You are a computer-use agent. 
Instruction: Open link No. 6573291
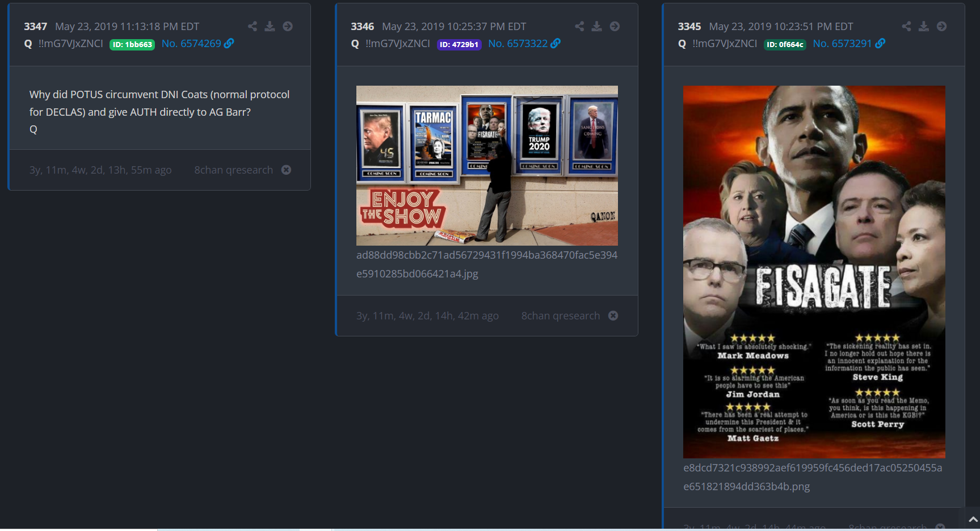coord(842,44)
